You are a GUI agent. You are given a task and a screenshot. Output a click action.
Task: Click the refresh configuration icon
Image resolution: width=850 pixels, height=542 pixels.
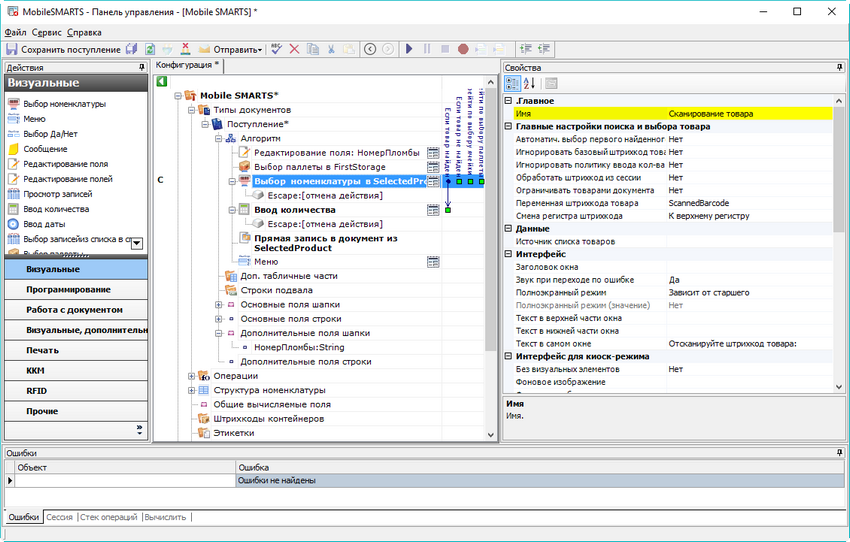150,49
